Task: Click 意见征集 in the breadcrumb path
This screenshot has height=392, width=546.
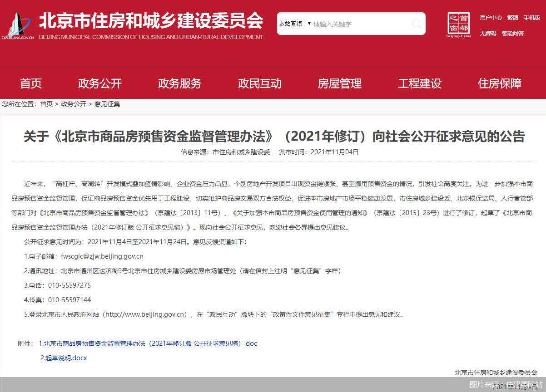Action: 107,104
